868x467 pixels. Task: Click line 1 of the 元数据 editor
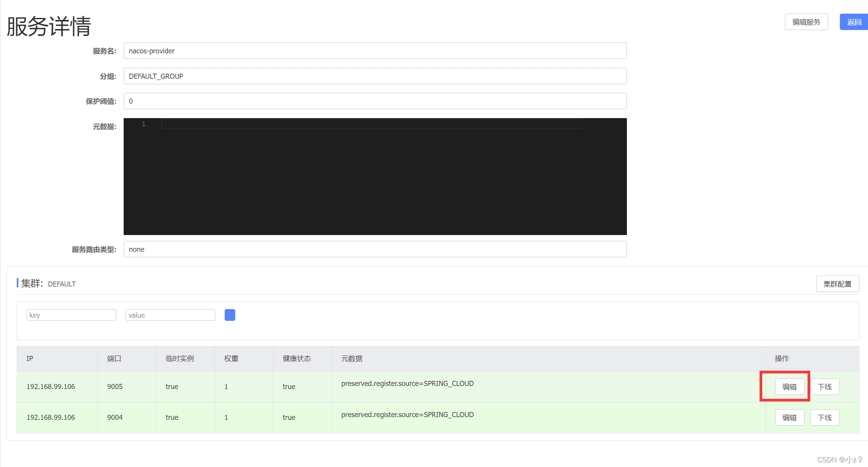(x=371, y=124)
